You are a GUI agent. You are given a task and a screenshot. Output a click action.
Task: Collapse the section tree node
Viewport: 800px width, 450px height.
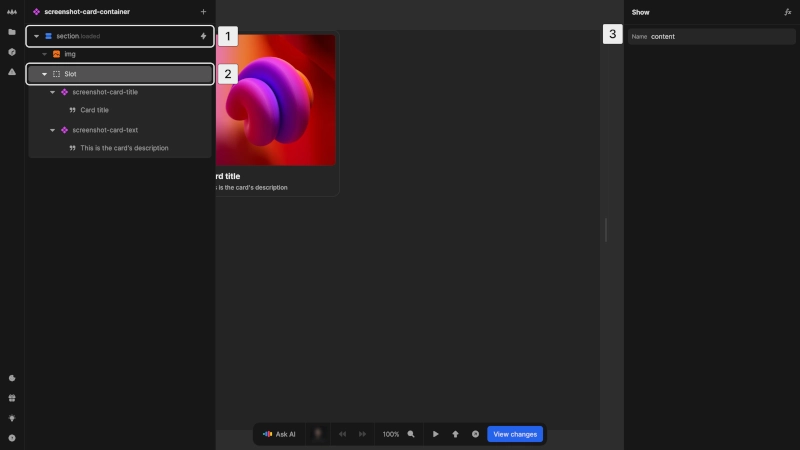click(36, 36)
